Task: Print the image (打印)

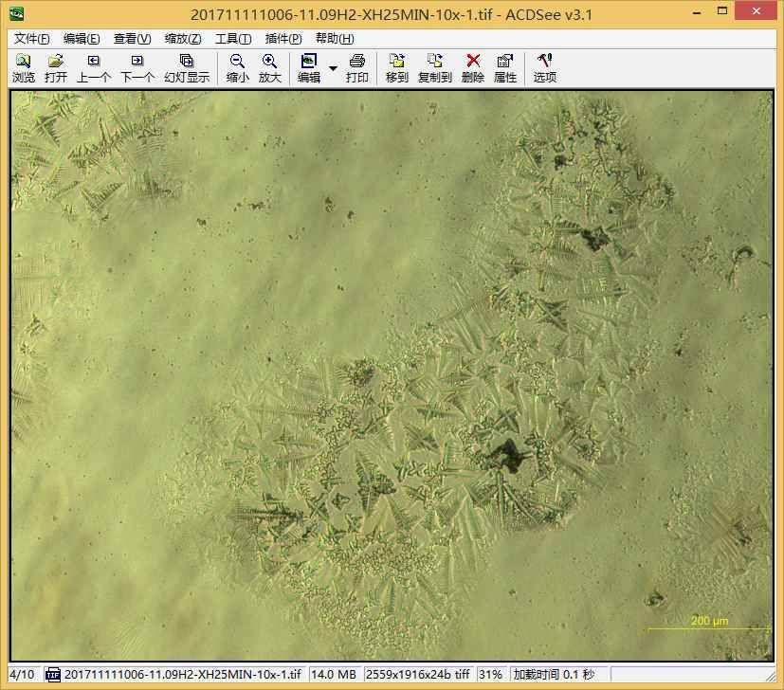Action: [356, 68]
